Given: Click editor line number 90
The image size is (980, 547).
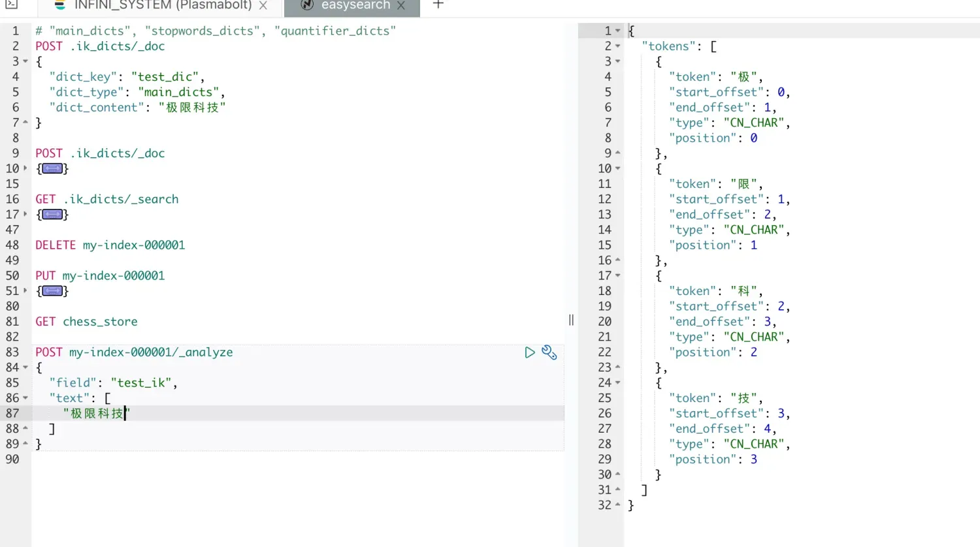Looking at the screenshot, I should click(12, 460).
